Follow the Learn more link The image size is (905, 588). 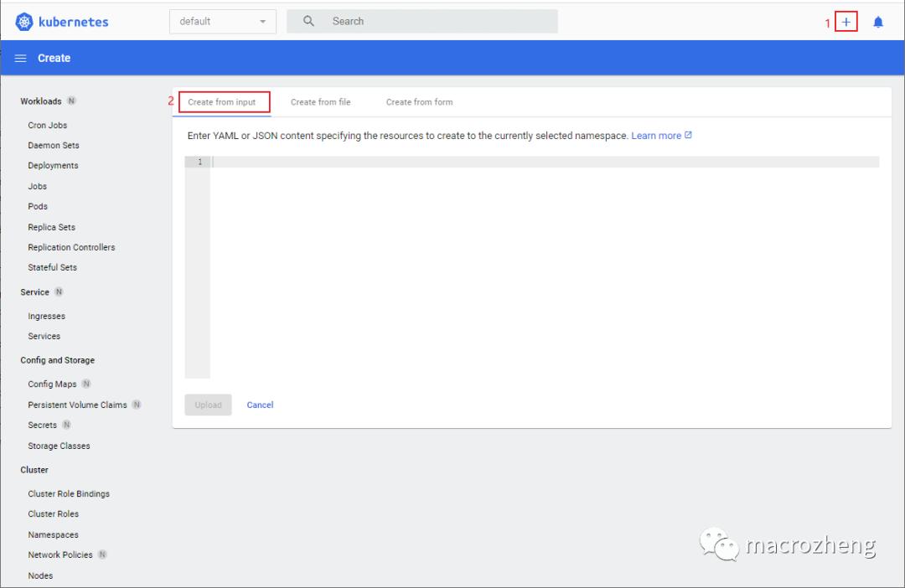pos(655,136)
